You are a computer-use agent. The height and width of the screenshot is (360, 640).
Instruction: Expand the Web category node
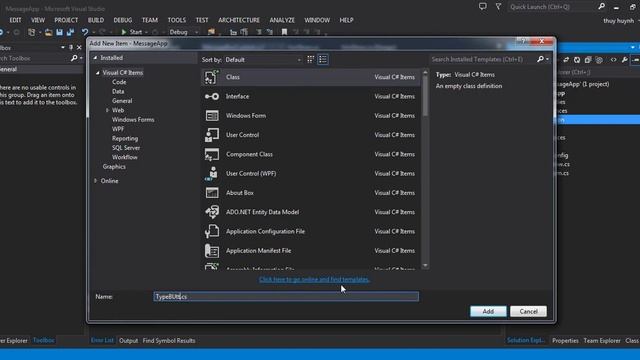pos(107,110)
